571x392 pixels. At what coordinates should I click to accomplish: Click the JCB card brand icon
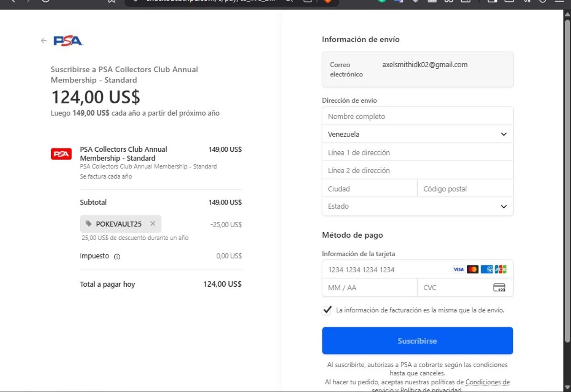pyautogui.click(x=501, y=269)
